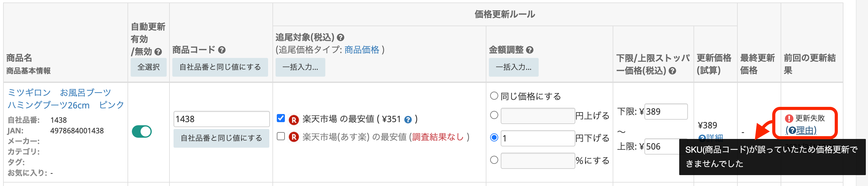Image resolution: width=868 pixels, height=186 pixels.
Task: Select 同じ価格にする radio option
Action: [494, 96]
